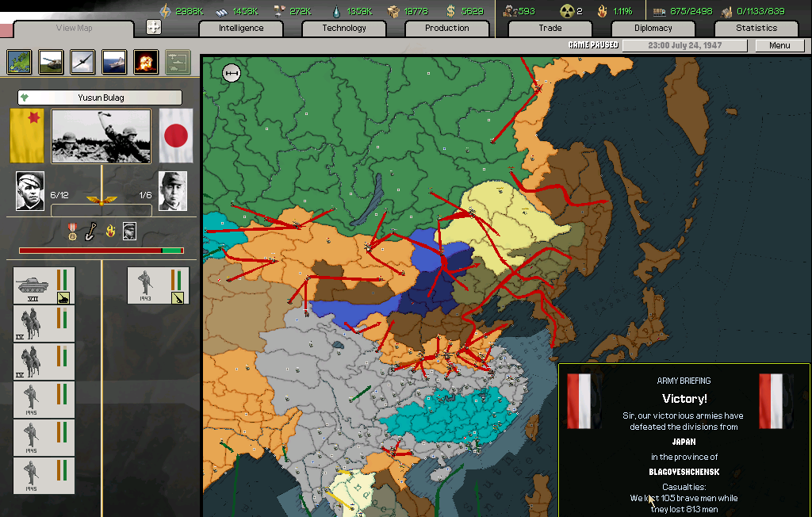This screenshot has height=517, width=812.
Task: Go to the Production tab
Action: [x=447, y=28]
